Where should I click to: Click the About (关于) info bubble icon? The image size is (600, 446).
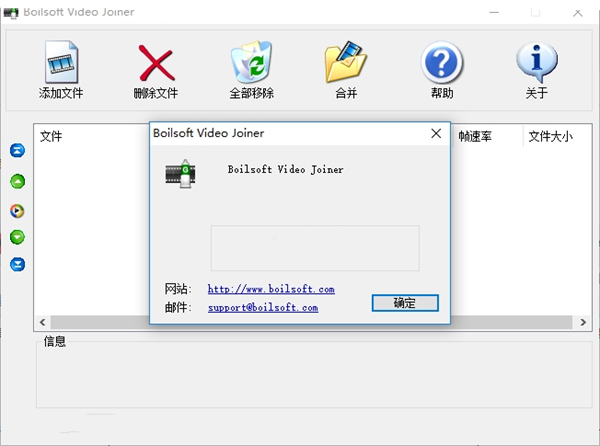click(x=537, y=62)
